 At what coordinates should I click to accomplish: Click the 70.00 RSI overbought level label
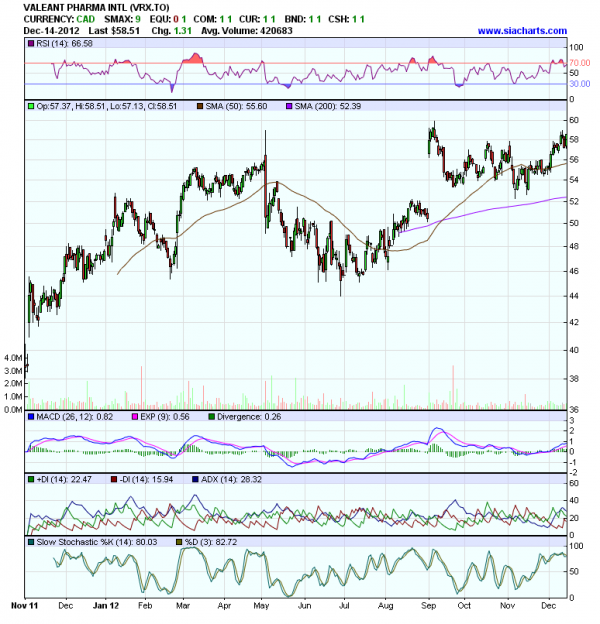pyautogui.click(x=580, y=63)
